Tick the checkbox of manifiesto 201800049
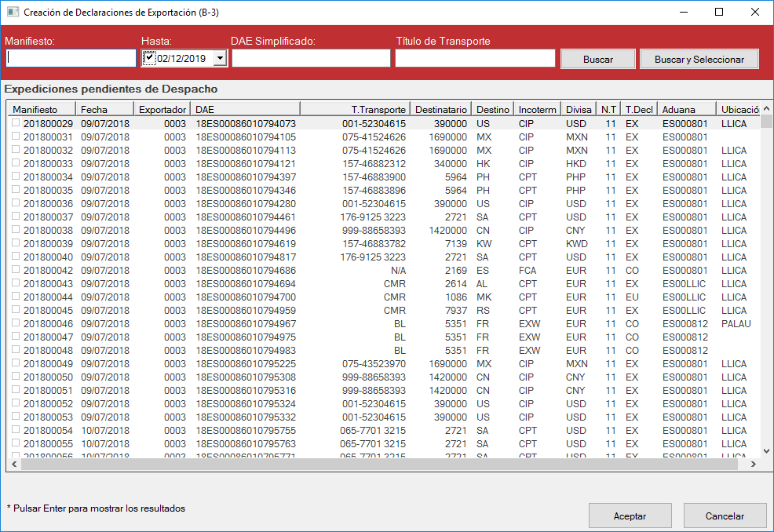Image resolution: width=774 pixels, height=532 pixels. (x=16, y=363)
